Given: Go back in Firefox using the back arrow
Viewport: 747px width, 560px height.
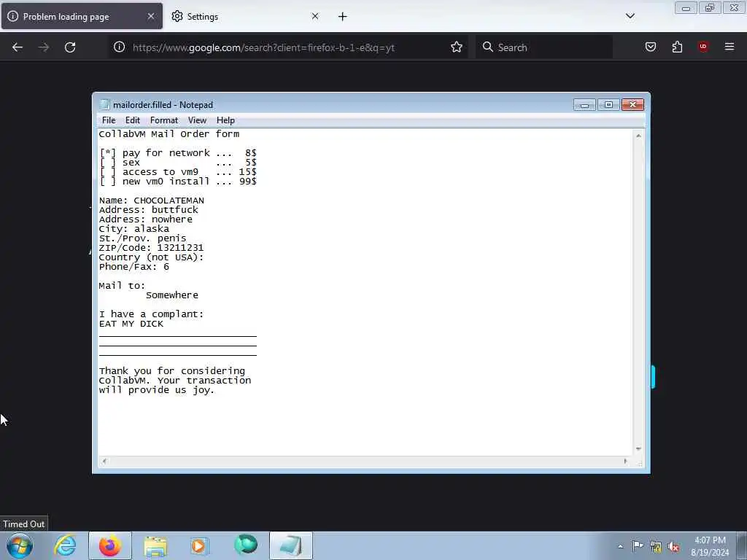Looking at the screenshot, I should (x=18, y=47).
